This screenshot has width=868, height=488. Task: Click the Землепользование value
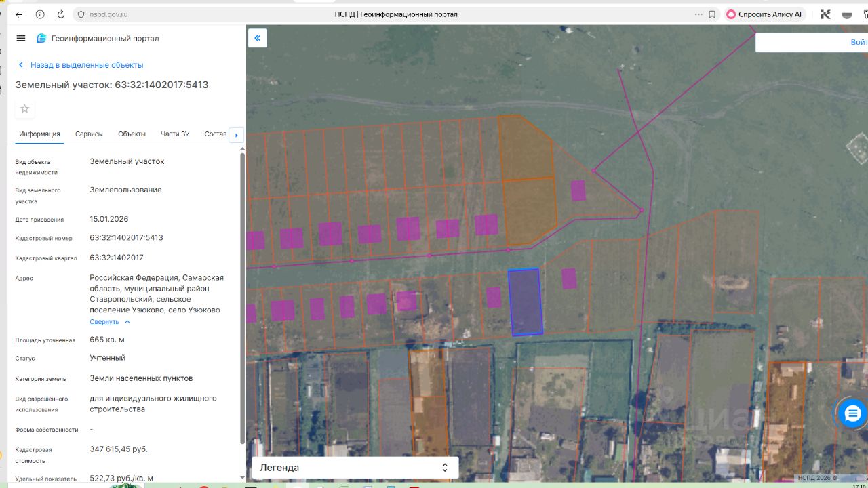point(125,190)
